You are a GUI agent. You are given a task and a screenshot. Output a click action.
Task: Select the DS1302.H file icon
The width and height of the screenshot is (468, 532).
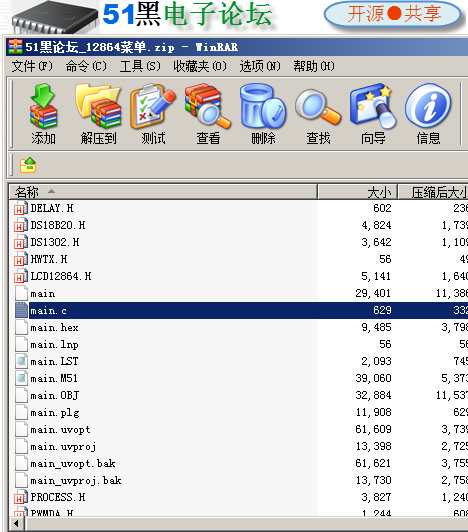(x=21, y=242)
